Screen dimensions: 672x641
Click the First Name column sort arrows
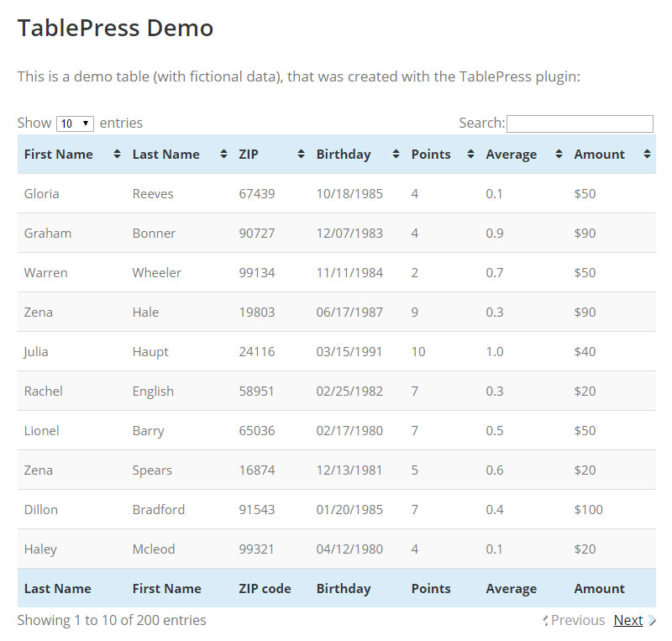tap(117, 155)
